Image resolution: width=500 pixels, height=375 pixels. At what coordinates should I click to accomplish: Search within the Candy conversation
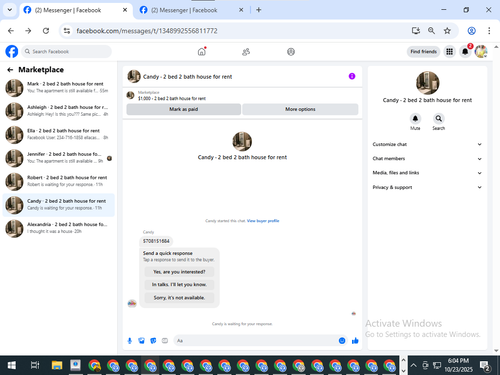(x=439, y=119)
